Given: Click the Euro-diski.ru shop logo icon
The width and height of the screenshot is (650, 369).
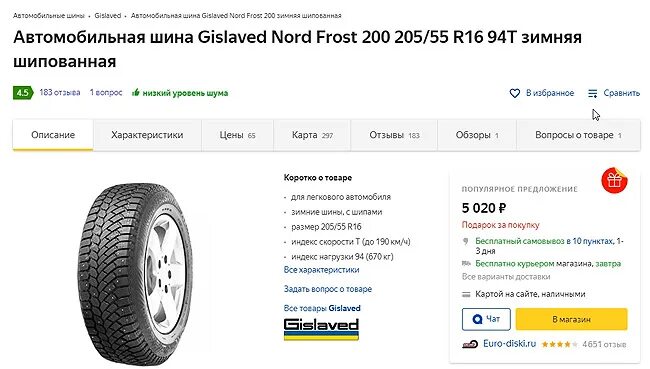Looking at the screenshot, I should 470,344.
